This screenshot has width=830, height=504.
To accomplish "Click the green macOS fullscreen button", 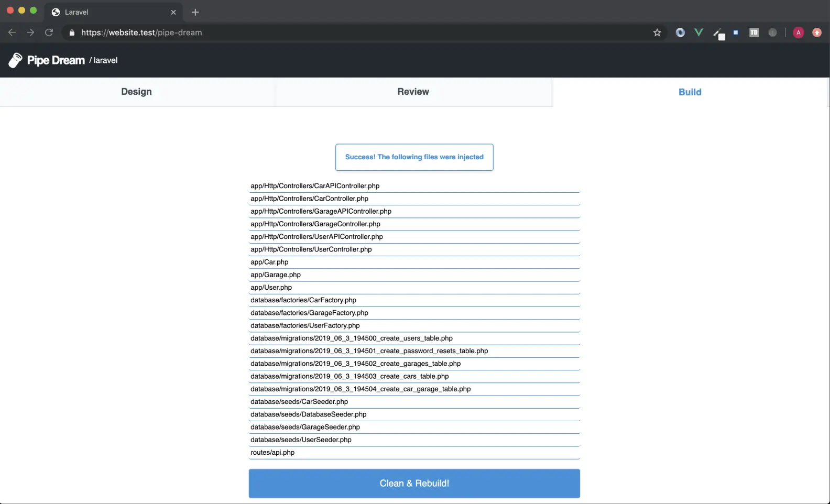I will point(34,10).
